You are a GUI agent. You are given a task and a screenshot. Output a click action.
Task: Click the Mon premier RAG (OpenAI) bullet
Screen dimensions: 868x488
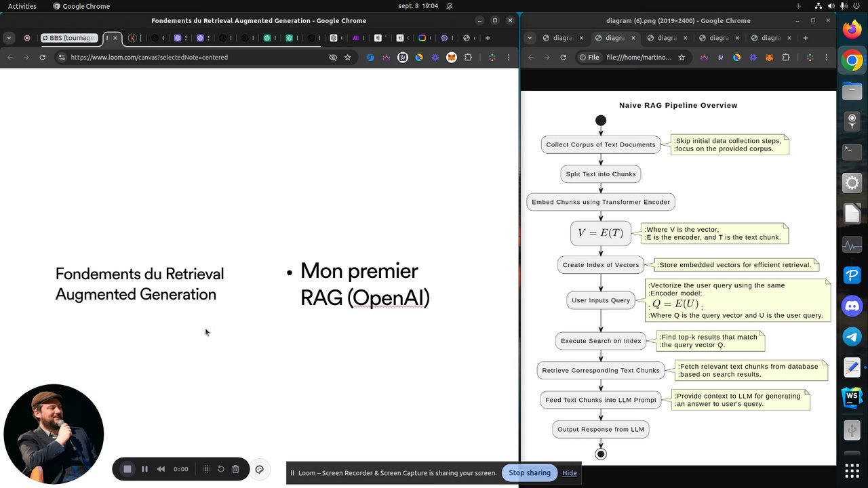tap(365, 285)
